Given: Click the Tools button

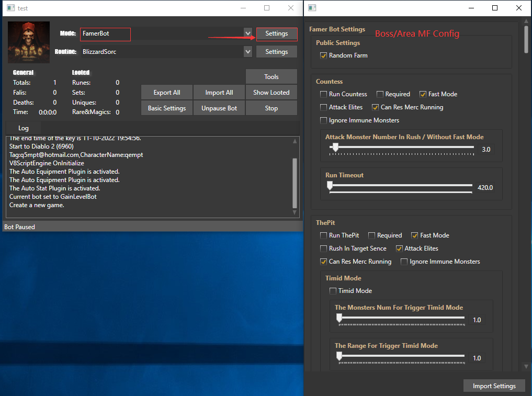Looking at the screenshot, I should point(271,77).
